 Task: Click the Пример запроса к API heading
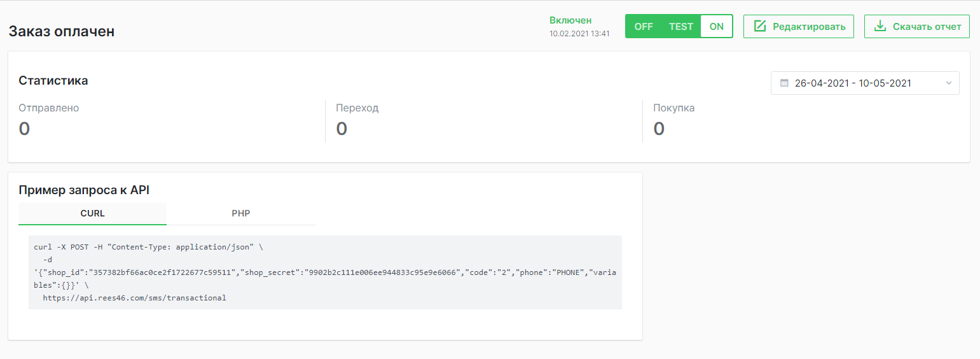coord(84,190)
